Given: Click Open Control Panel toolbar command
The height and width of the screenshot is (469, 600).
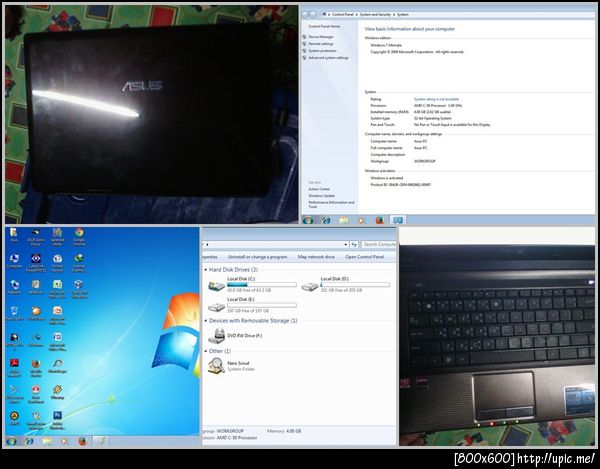Looking at the screenshot, I should pyautogui.click(x=364, y=257).
